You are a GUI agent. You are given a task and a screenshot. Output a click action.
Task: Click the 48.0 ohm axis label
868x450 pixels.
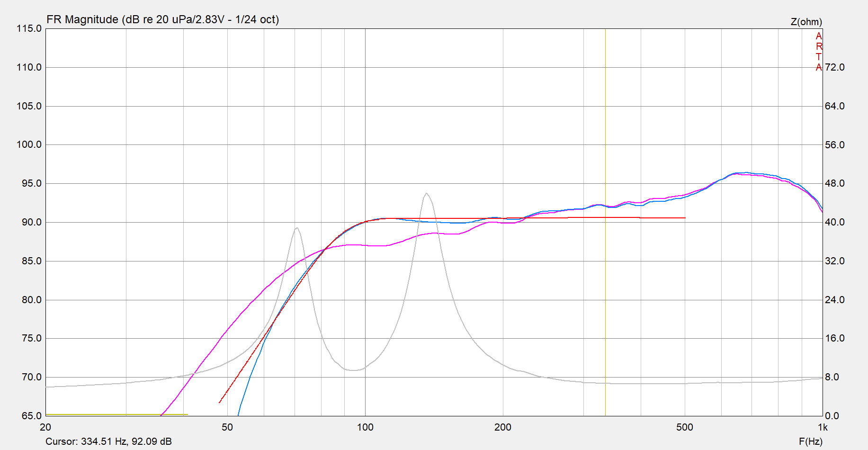click(x=834, y=183)
